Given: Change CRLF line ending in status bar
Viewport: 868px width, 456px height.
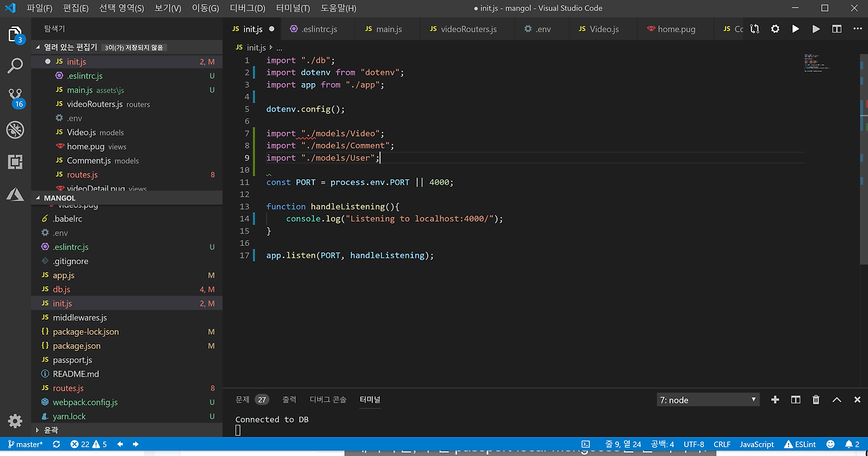Looking at the screenshot, I should (x=722, y=444).
